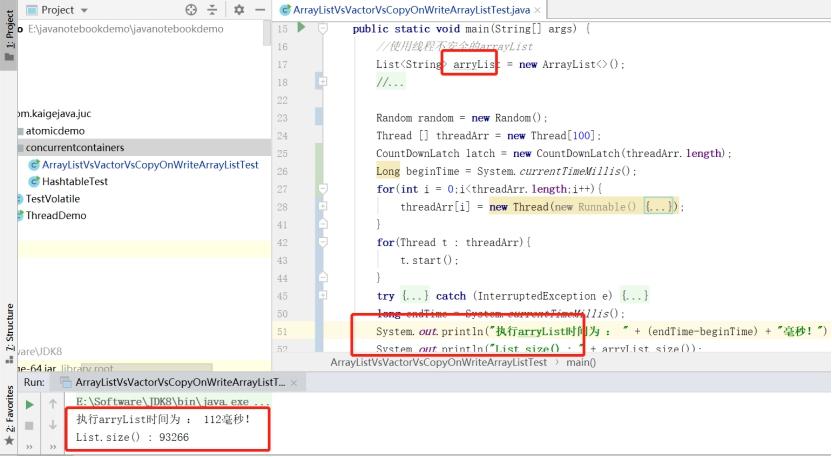
Task: Click the collapse-all icon in the Project header
Action: pos(212,10)
